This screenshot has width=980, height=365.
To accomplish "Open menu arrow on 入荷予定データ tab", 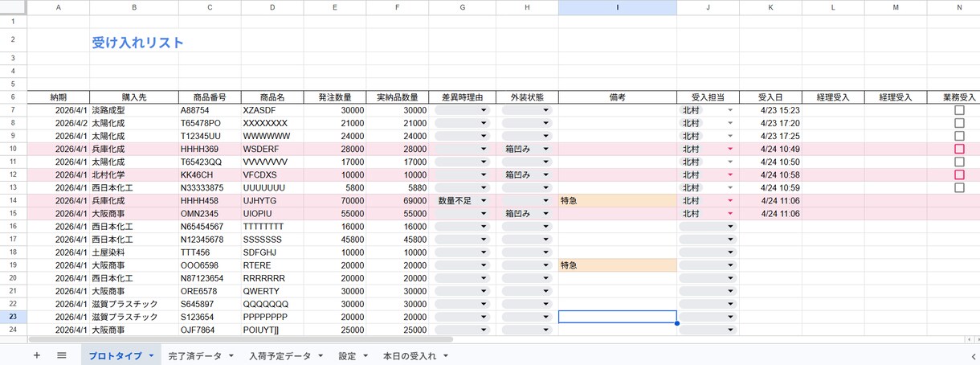I will click(320, 355).
